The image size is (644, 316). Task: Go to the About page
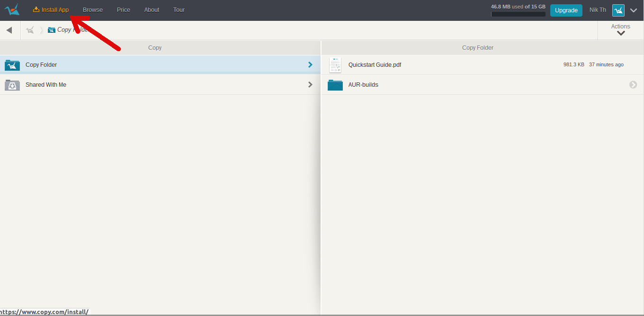coord(152,10)
